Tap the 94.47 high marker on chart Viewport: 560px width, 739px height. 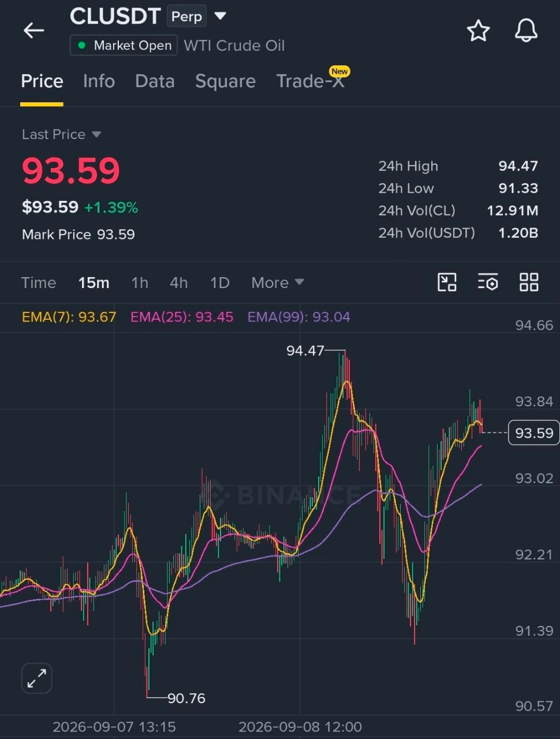click(x=305, y=350)
